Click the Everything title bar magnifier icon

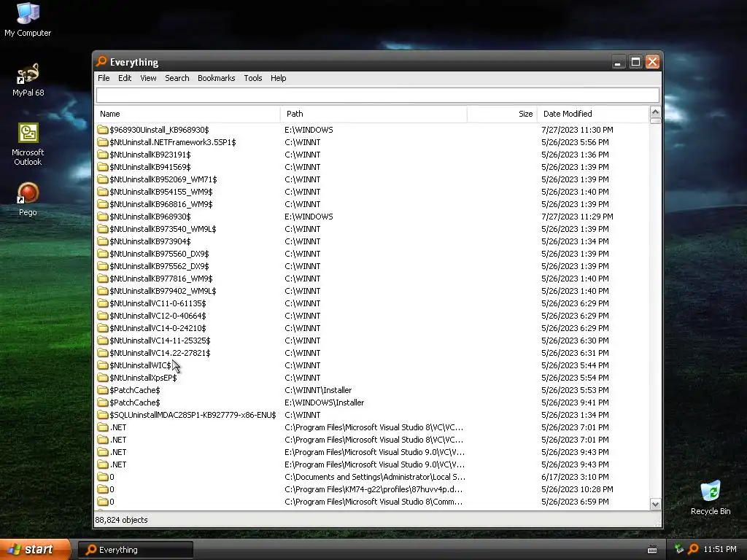point(101,61)
